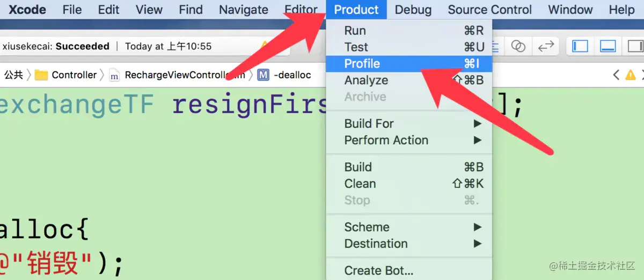Go to previous issue arrow in jump bar
644x280 pixels.
tap(616, 75)
